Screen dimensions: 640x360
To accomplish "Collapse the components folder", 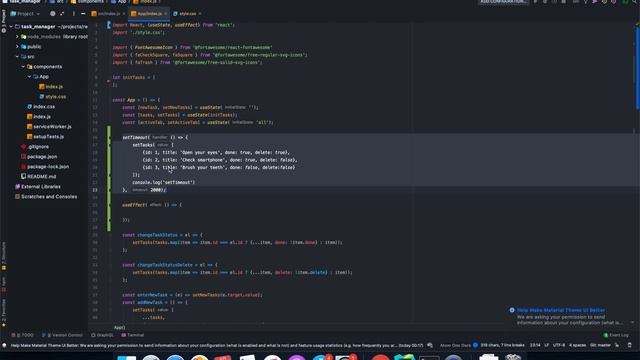I will [23, 67].
